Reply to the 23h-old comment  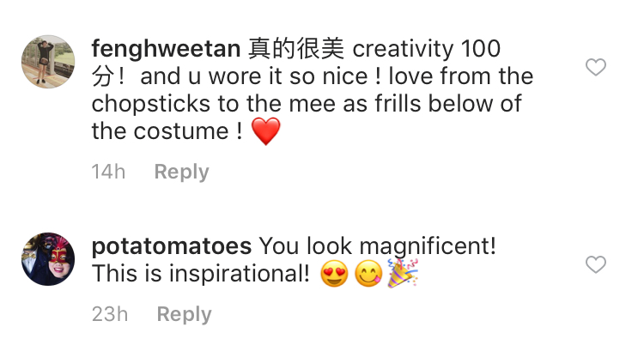[184, 314]
